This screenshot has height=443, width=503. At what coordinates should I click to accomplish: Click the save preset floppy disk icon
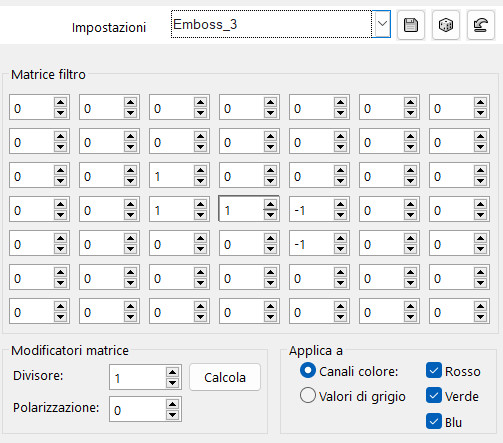pyautogui.click(x=411, y=25)
